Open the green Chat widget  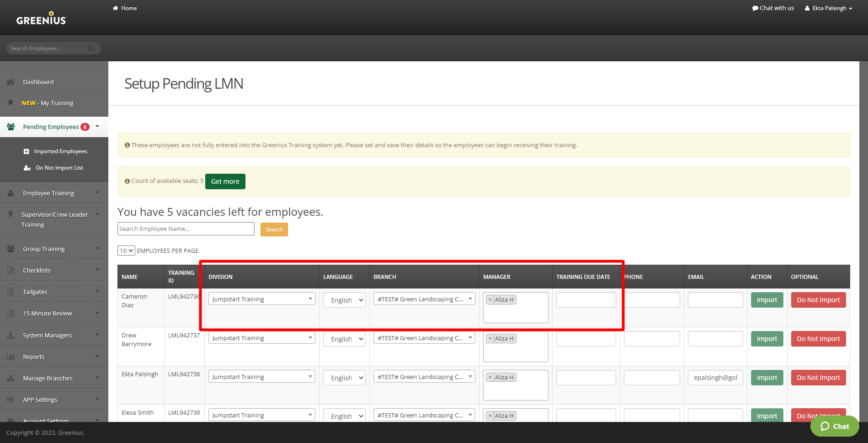(835, 426)
